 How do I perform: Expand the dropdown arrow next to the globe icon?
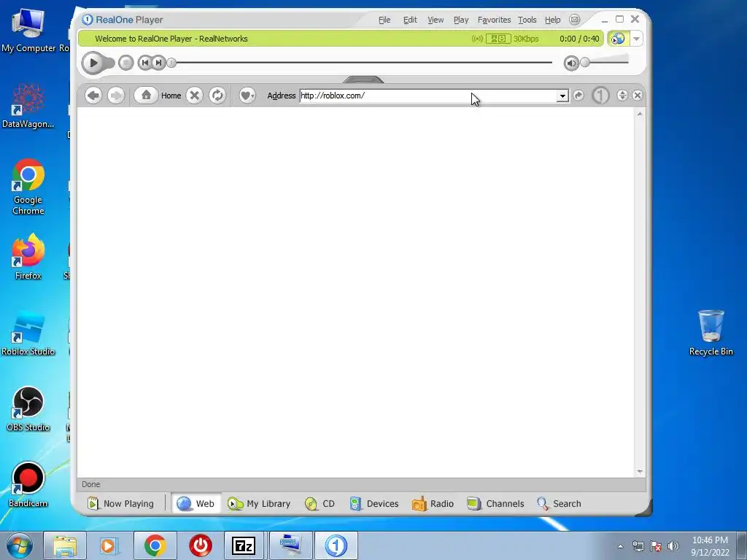tap(636, 39)
